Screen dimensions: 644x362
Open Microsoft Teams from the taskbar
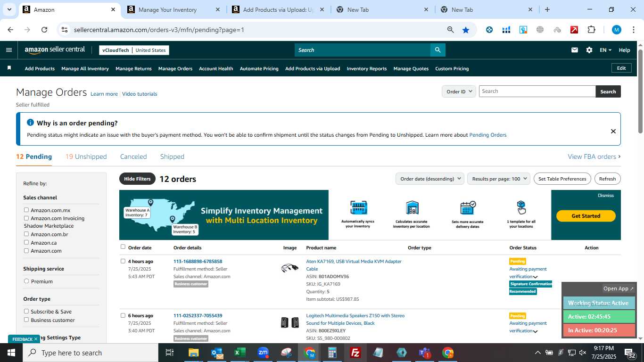[x=425, y=353]
